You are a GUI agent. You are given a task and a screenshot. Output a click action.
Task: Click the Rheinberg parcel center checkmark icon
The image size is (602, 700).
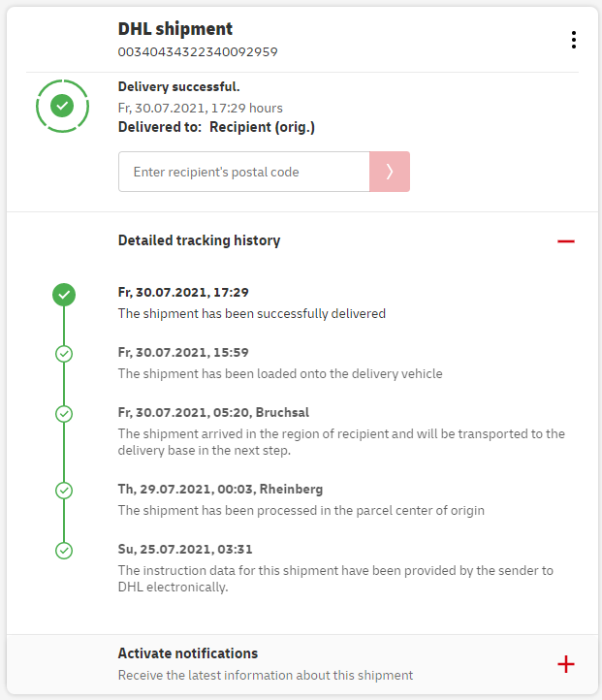64,491
